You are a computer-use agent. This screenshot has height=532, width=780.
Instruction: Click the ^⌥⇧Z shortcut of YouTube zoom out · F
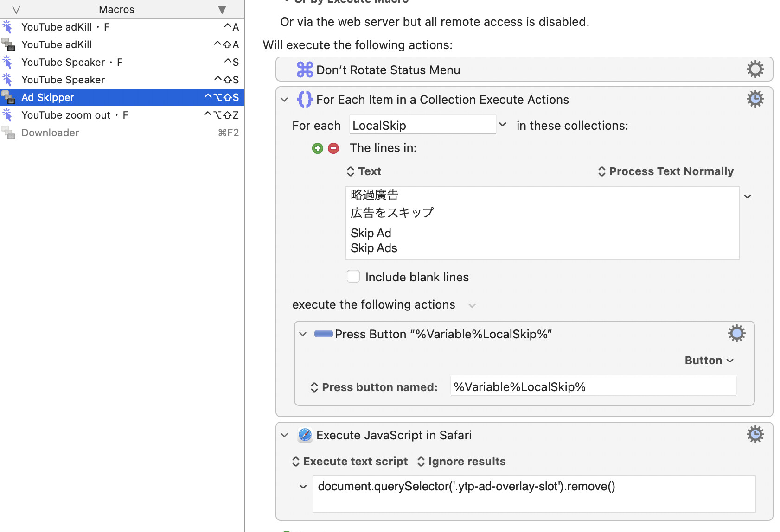coord(222,115)
